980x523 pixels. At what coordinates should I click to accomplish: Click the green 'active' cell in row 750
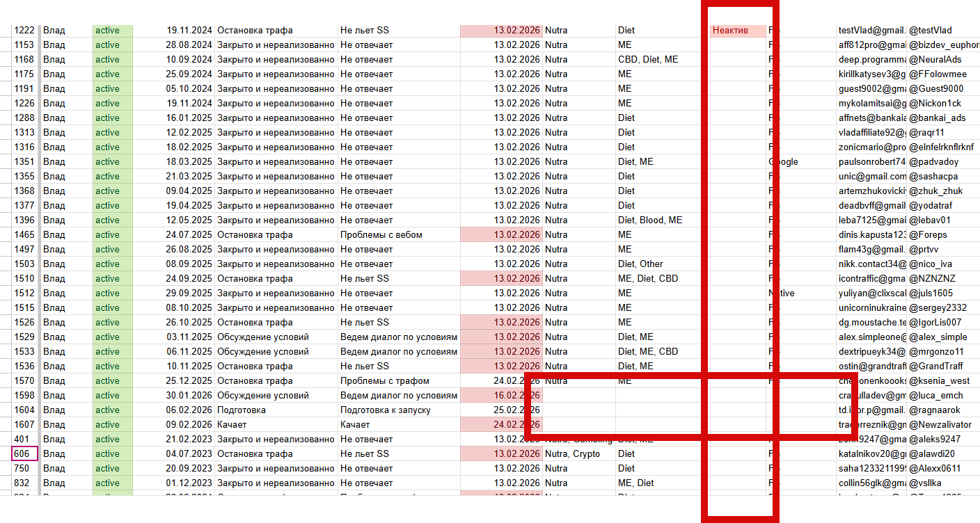112,469
